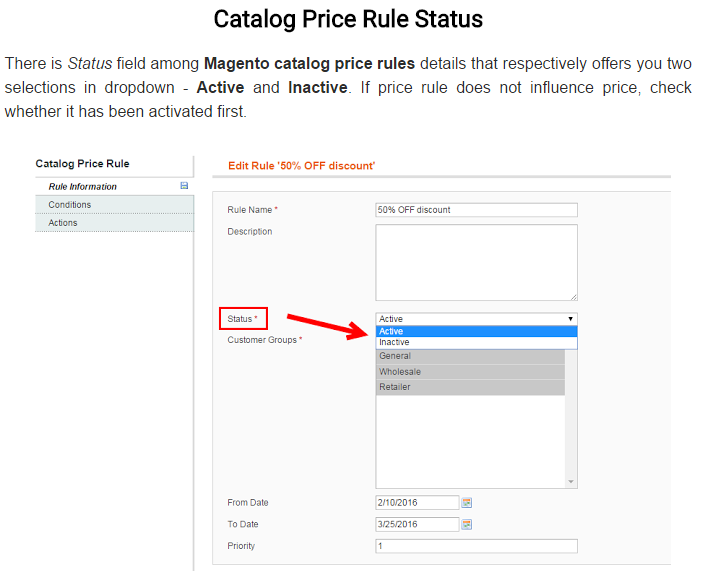This screenshot has height=577, width=703.
Task: Choose Active in the Status dropdown list
Action: (x=476, y=331)
